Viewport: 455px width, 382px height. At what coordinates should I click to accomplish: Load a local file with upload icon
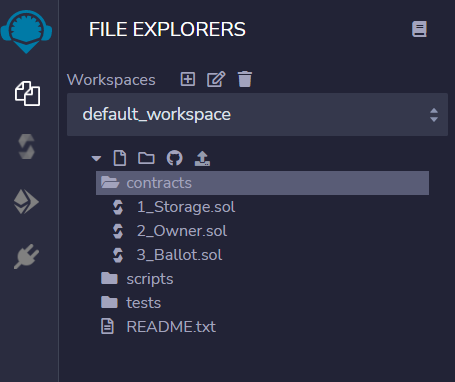[202, 158]
